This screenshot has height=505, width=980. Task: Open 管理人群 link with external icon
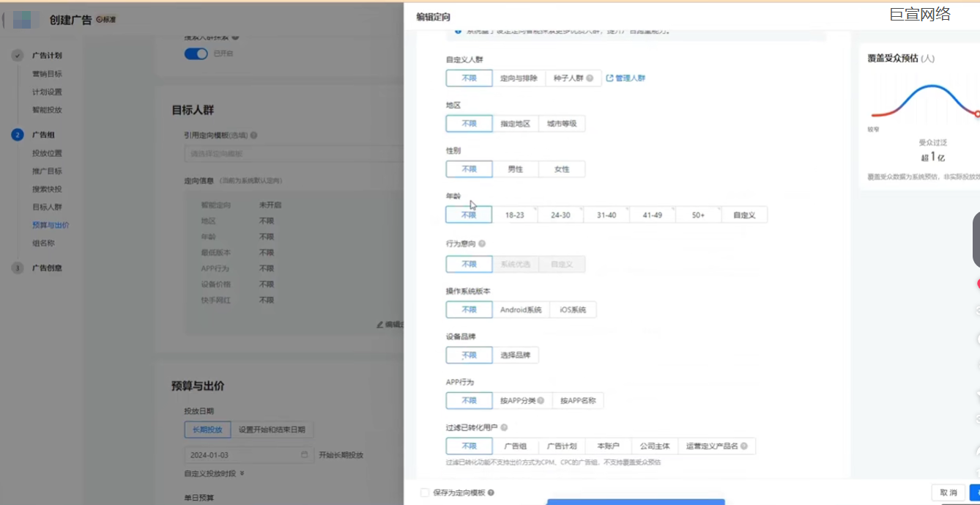[626, 78]
